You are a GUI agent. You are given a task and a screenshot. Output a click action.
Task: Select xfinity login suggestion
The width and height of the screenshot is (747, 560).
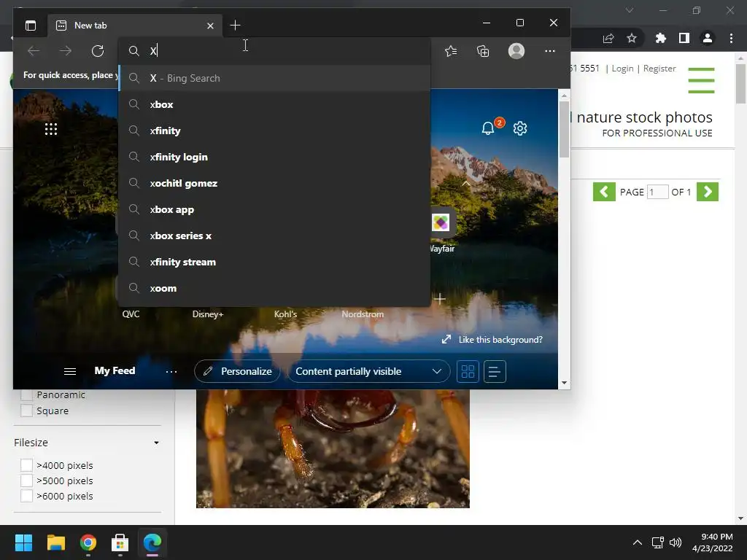click(x=275, y=157)
